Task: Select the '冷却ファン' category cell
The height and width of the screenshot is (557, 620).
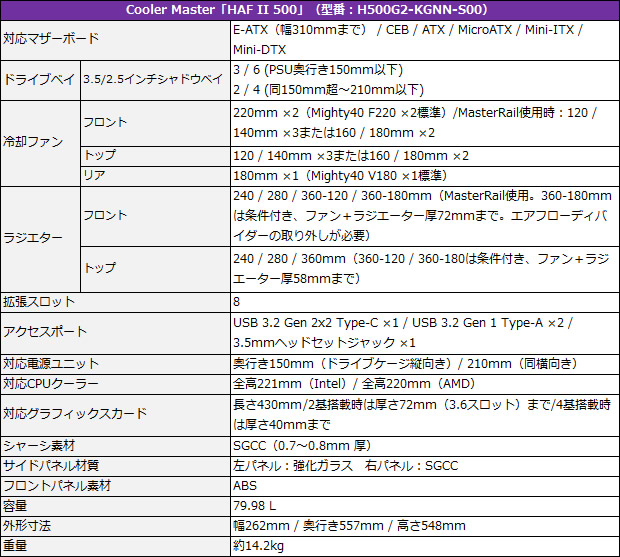Action: tap(40, 143)
